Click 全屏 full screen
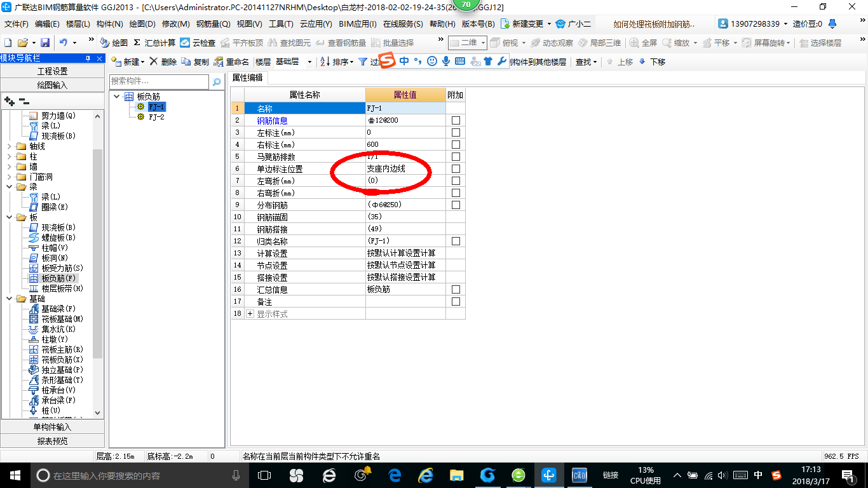Viewport: 868px width, 488px height. tap(643, 43)
